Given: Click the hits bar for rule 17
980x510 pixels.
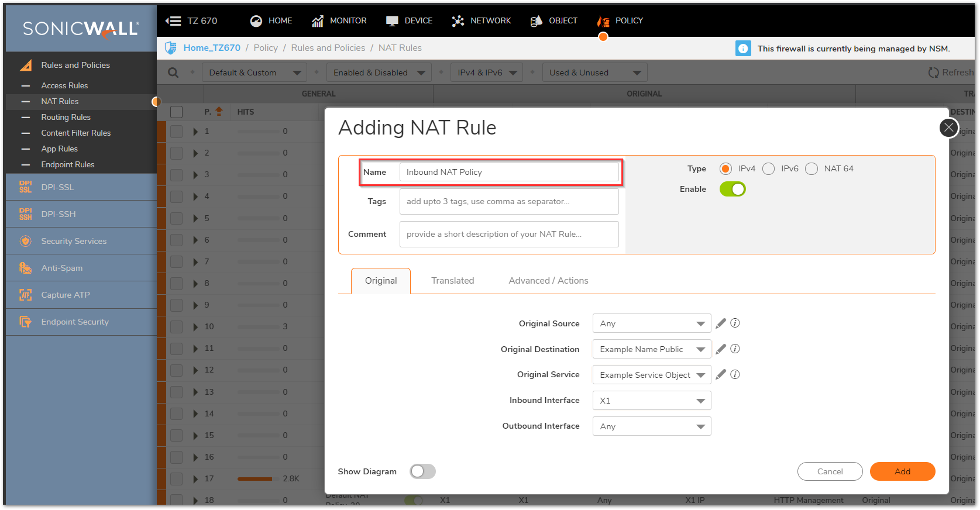Looking at the screenshot, I should point(255,479).
